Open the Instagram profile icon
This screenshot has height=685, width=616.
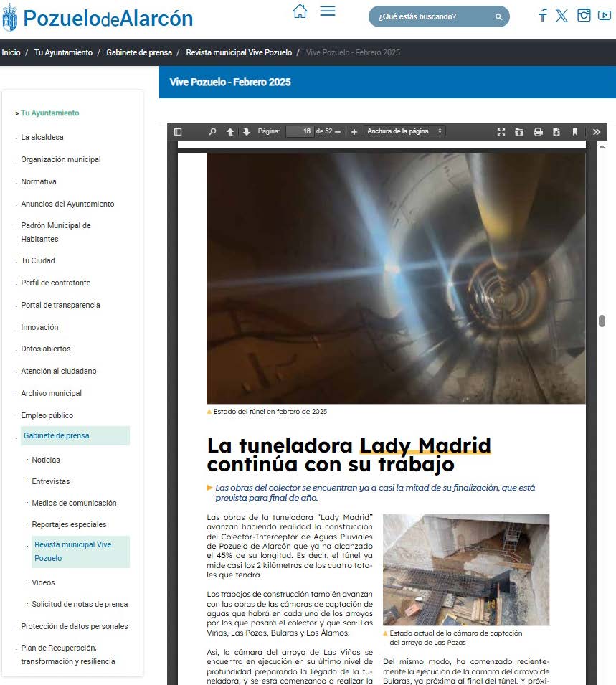[584, 16]
